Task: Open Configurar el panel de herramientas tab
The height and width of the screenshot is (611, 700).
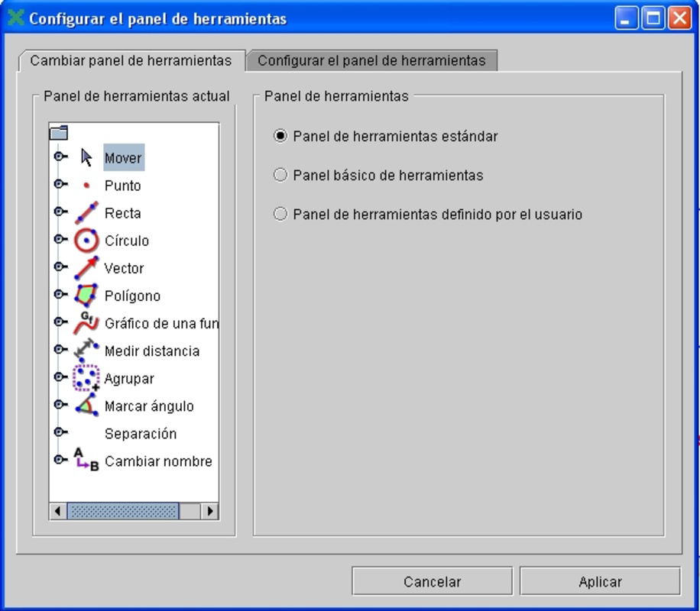Action: point(371,60)
